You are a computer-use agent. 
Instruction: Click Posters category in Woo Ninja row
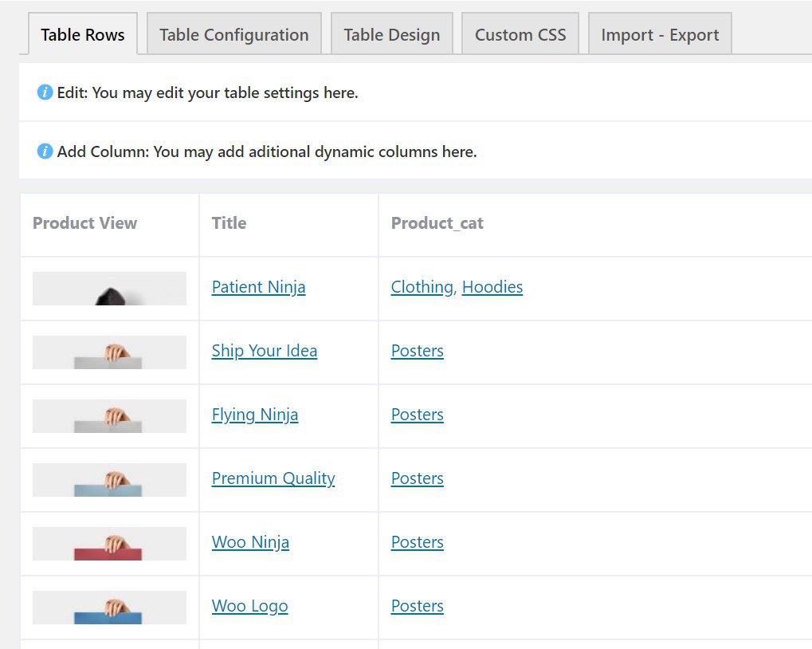(x=417, y=542)
